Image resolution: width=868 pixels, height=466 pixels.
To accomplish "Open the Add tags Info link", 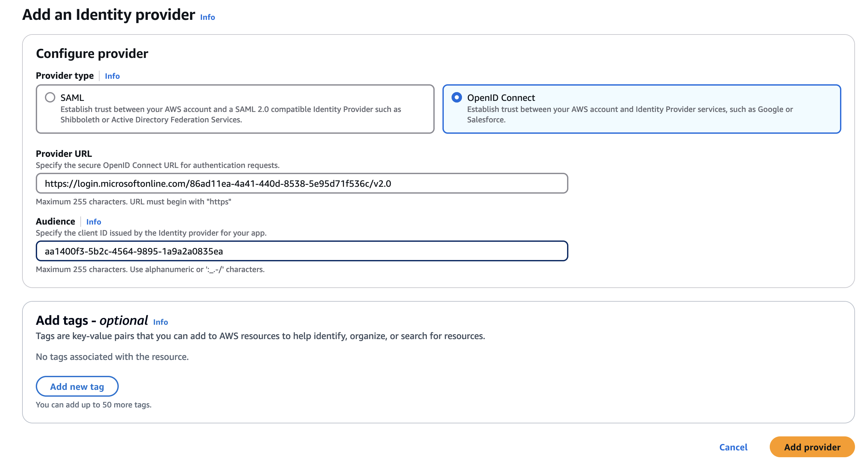I will [161, 322].
